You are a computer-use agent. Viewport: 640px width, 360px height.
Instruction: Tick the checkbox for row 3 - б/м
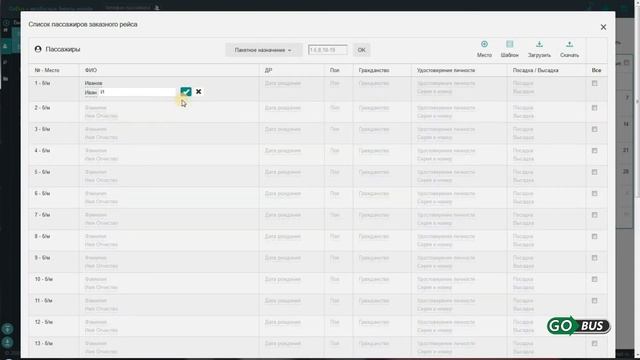pos(594,129)
